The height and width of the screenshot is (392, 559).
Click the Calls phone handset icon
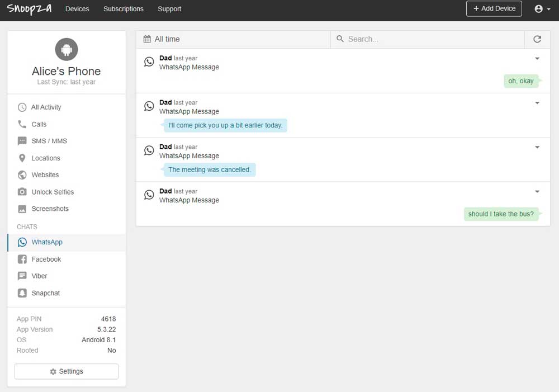22,124
